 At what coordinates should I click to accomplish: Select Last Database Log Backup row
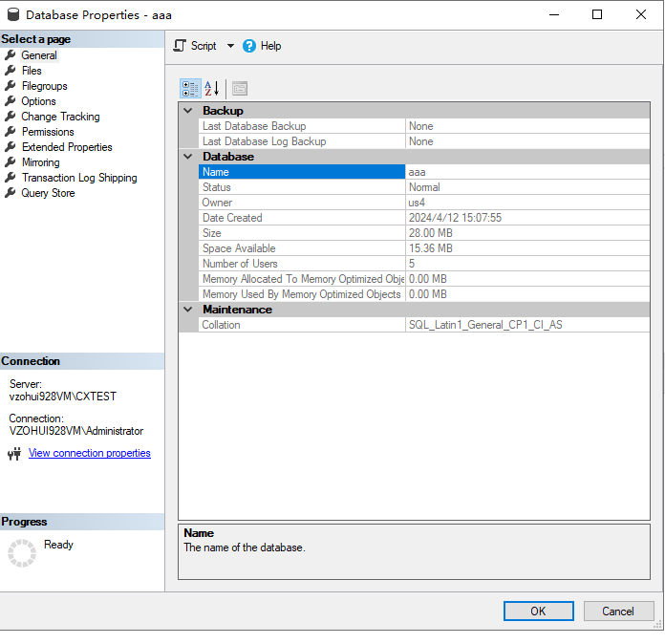click(424, 141)
